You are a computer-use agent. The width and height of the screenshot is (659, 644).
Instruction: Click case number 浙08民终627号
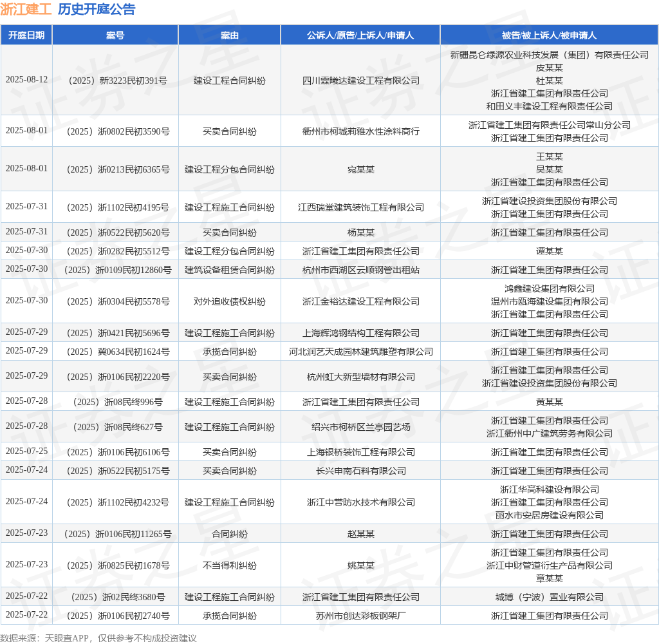pyautogui.click(x=118, y=428)
